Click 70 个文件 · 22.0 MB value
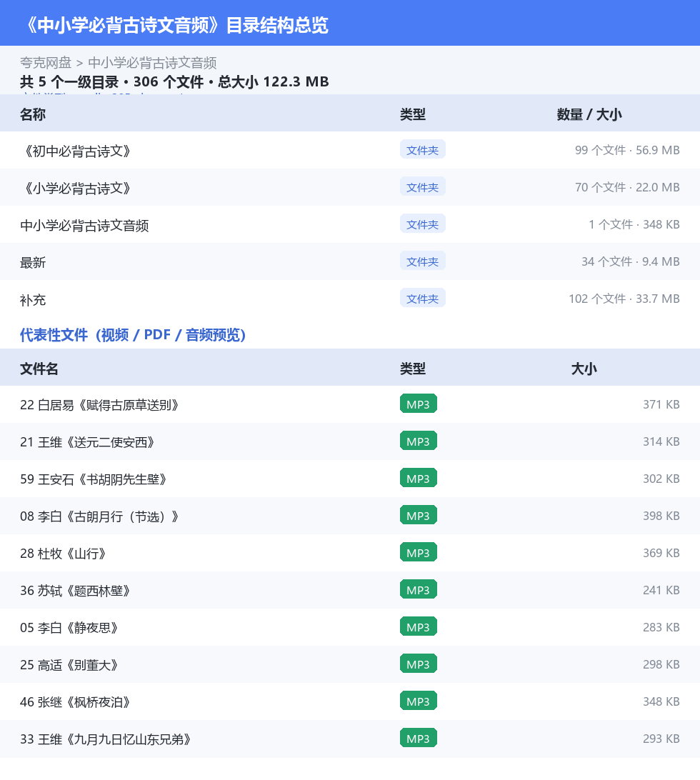The image size is (700, 780). 627,188
